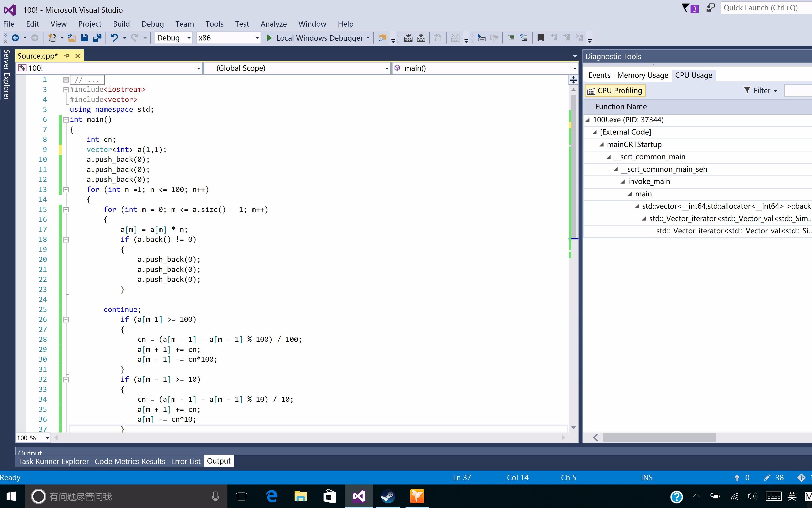The image size is (812, 508).
Task: Toggle CPU Profiling in Diagnostic Tools
Action: click(x=615, y=91)
